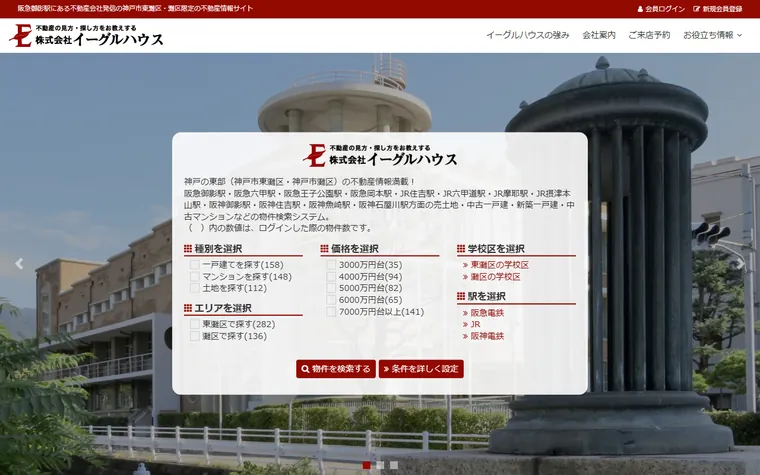Open ご来店予約 menu item
This screenshot has width=760, height=475.
pyautogui.click(x=649, y=35)
